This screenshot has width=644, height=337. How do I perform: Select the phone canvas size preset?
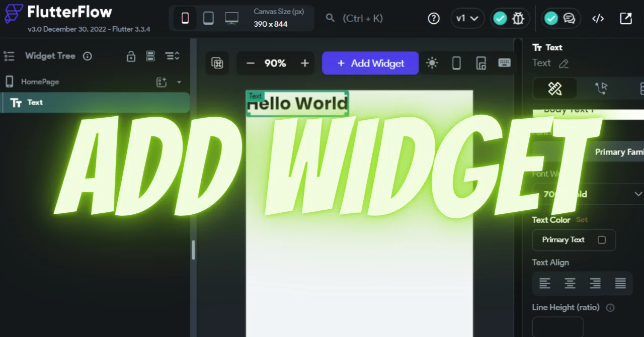pos(185,18)
